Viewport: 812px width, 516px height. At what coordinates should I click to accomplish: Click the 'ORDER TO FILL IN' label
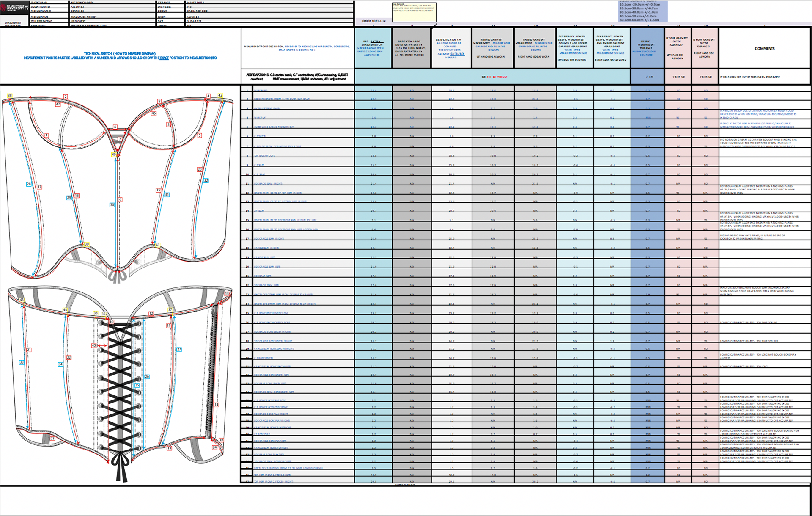tap(374, 21)
